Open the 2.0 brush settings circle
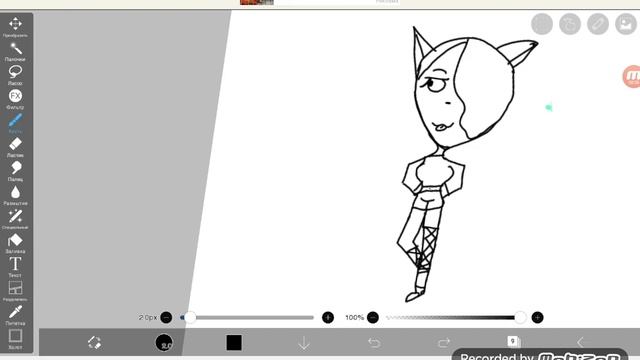640x360 pixels. point(164,342)
